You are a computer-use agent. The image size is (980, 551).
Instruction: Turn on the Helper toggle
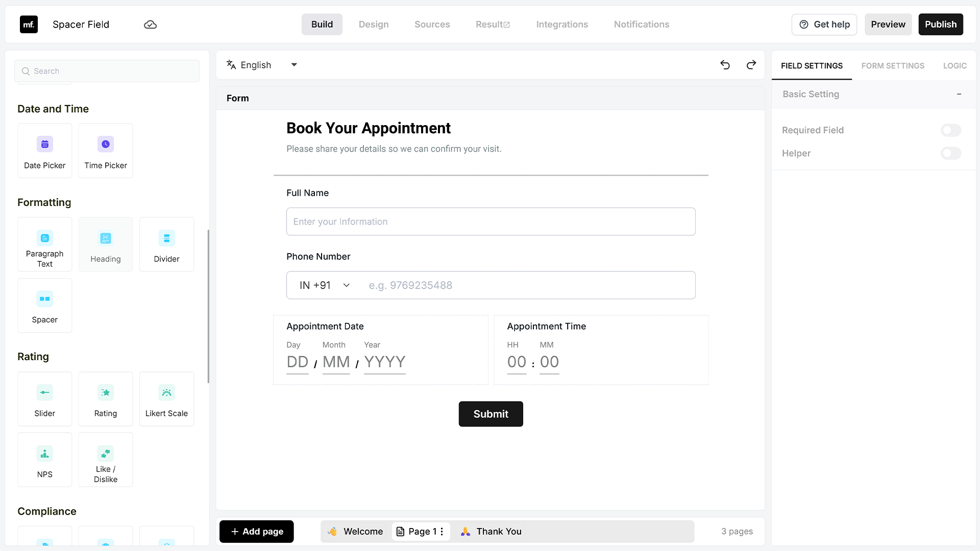[951, 153]
